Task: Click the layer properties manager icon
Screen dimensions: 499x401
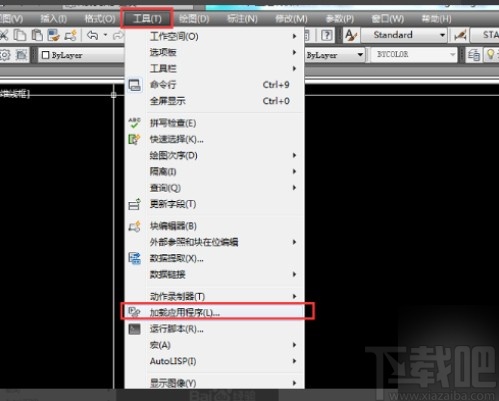Action: pos(474,55)
